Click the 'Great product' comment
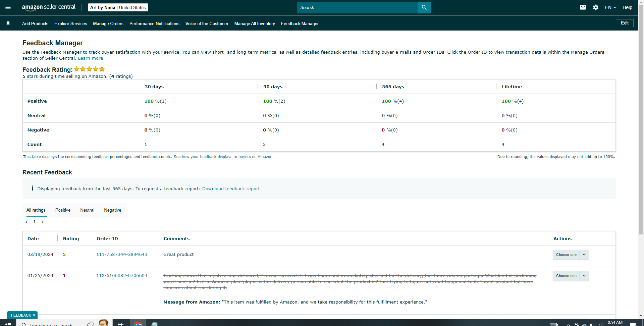 click(x=178, y=255)
